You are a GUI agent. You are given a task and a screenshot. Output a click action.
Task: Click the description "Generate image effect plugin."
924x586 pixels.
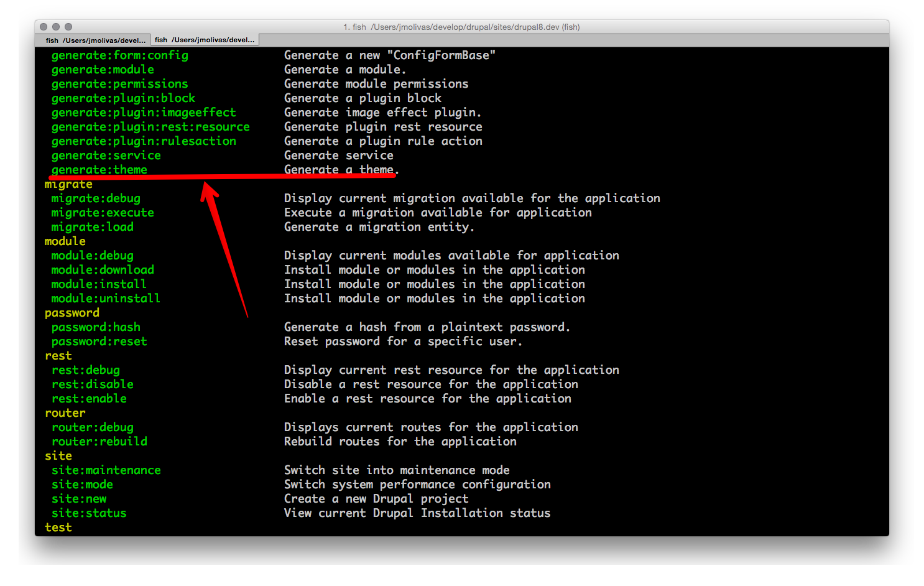(x=383, y=113)
